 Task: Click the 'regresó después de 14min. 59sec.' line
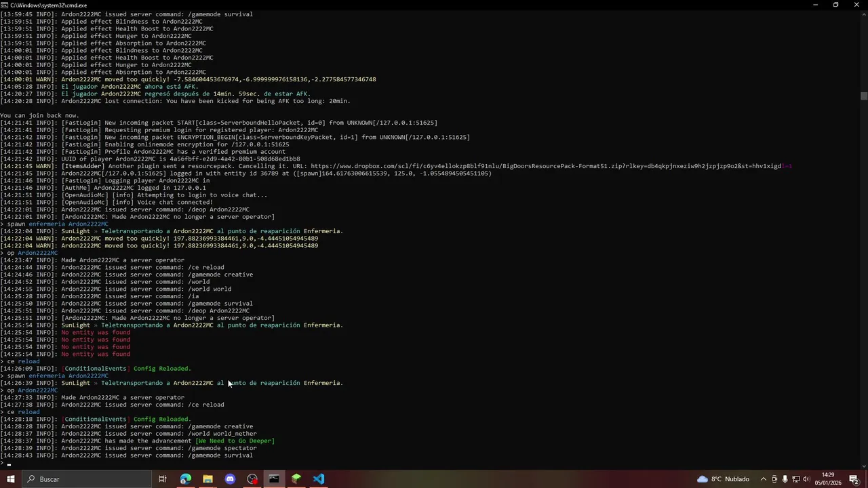155,94
